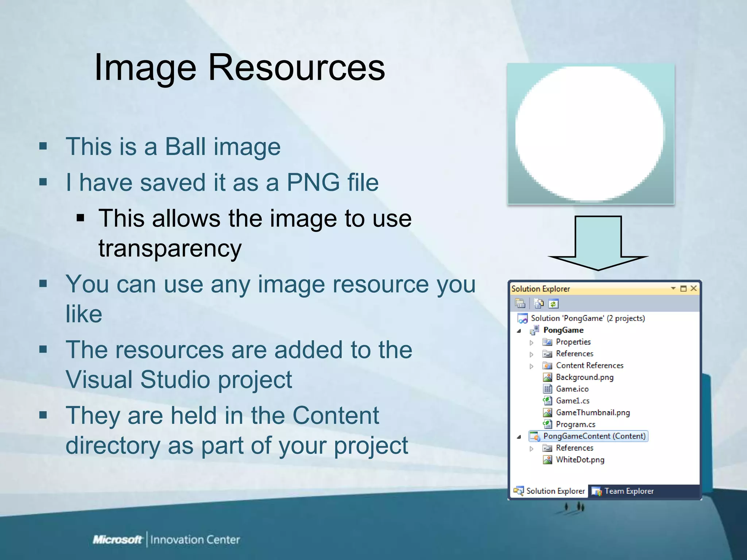Click the Show All Files toolbar icon

point(539,303)
